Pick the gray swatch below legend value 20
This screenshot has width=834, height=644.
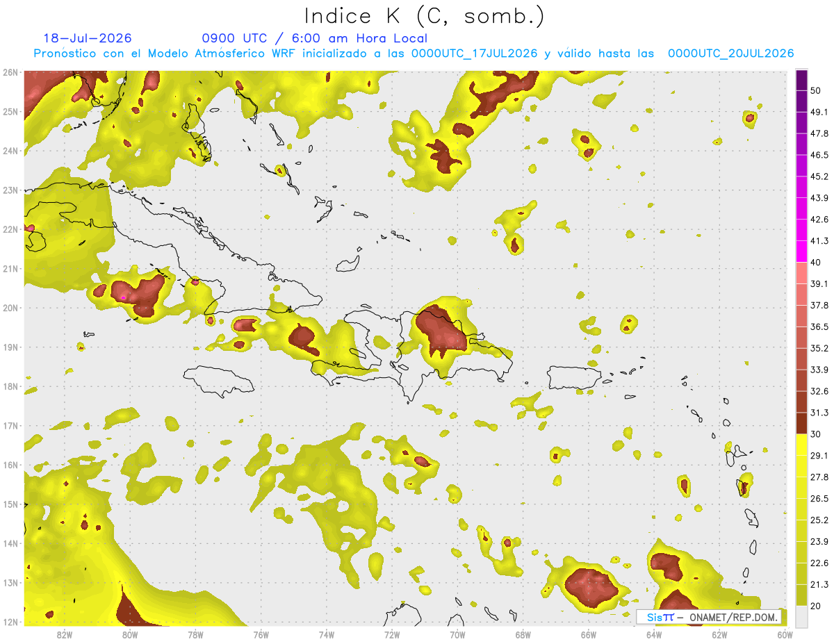click(x=801, y=616)
